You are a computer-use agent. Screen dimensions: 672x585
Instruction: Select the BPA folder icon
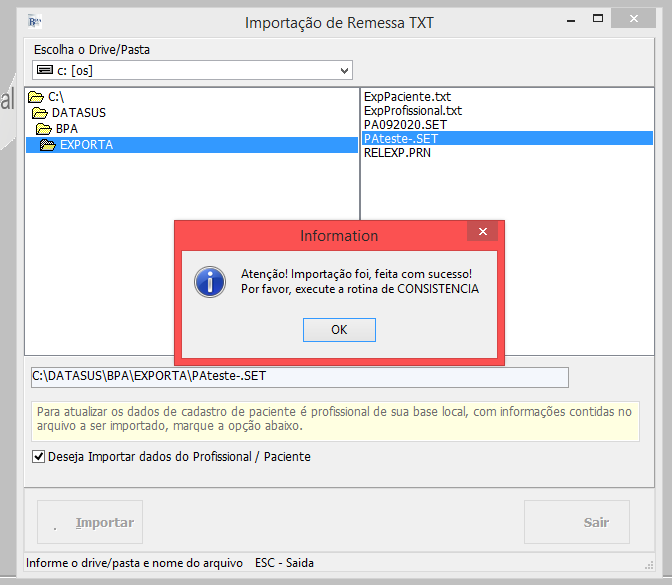tap(44, 129)
